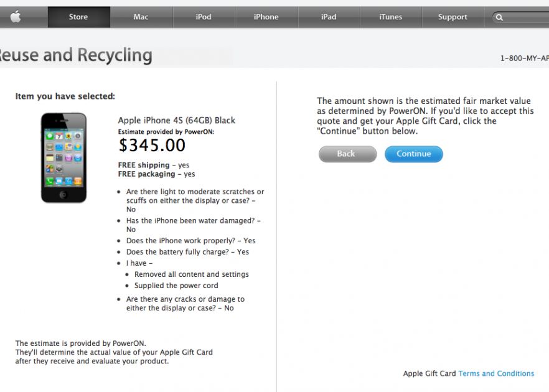Go to the Mac tab
Viewport: 549px width, 392px height.
(141, 17)
